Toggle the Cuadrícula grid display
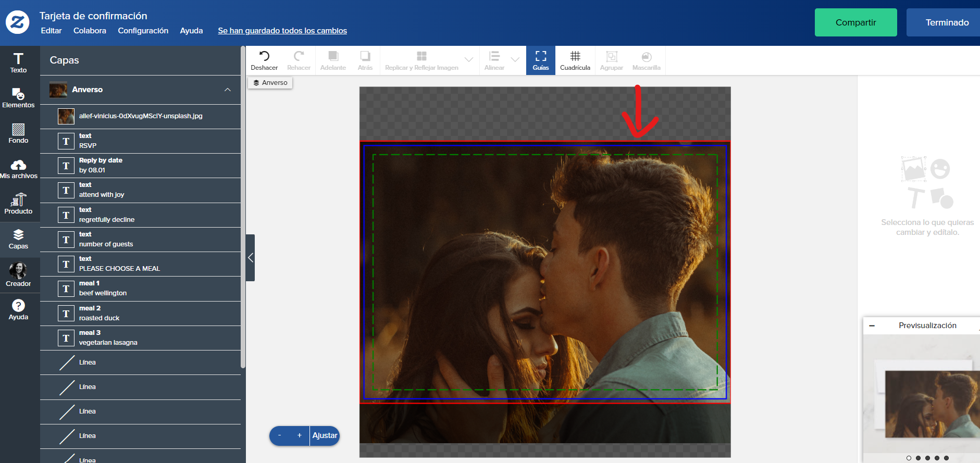The height and width of the screenshot is (463, 980). tap(575, 60)
